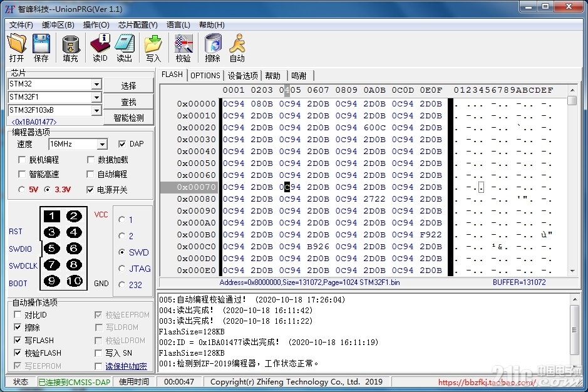Click the 选择 select chip button
Viewport: 588px width, 392px height.
128,86
